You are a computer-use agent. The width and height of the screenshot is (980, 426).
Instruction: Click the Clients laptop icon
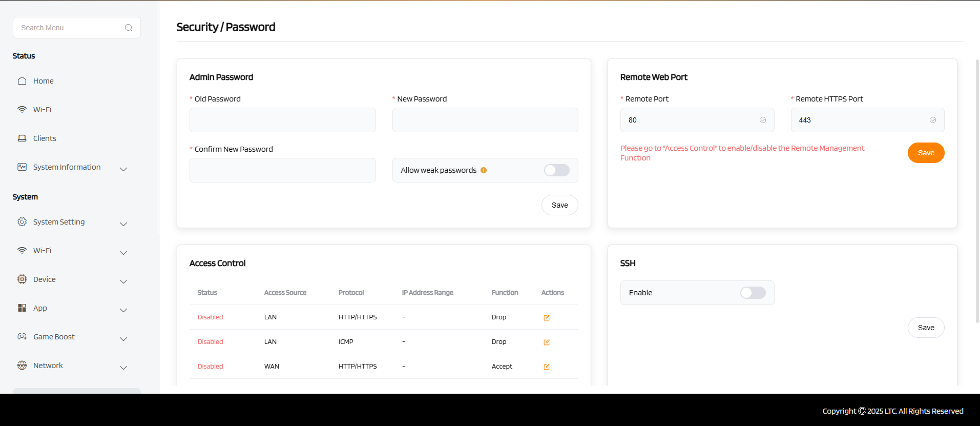[22, 138]
